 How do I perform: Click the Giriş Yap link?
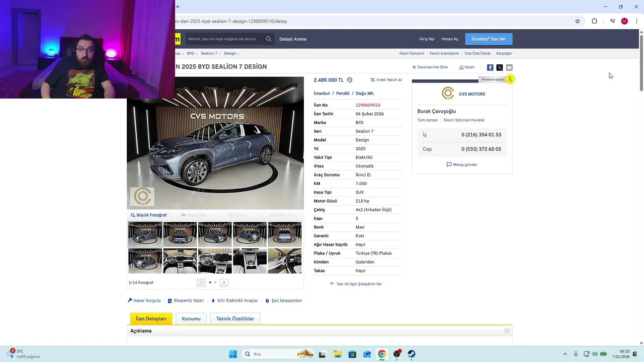[427, 39]
